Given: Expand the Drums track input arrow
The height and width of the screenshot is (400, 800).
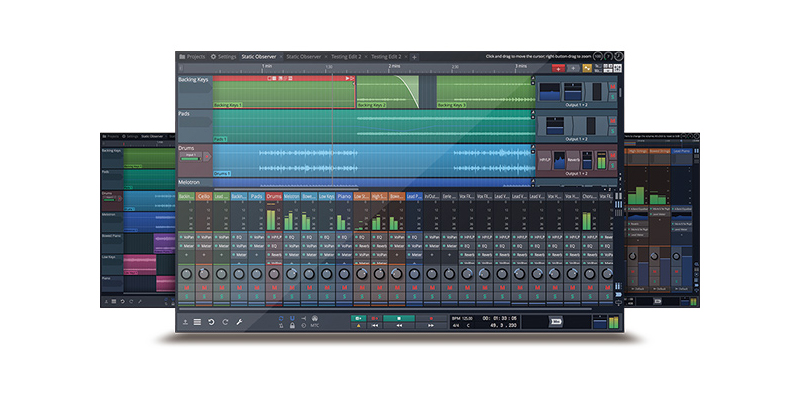Looking at the screenshot, I should (x=208, y=156).
